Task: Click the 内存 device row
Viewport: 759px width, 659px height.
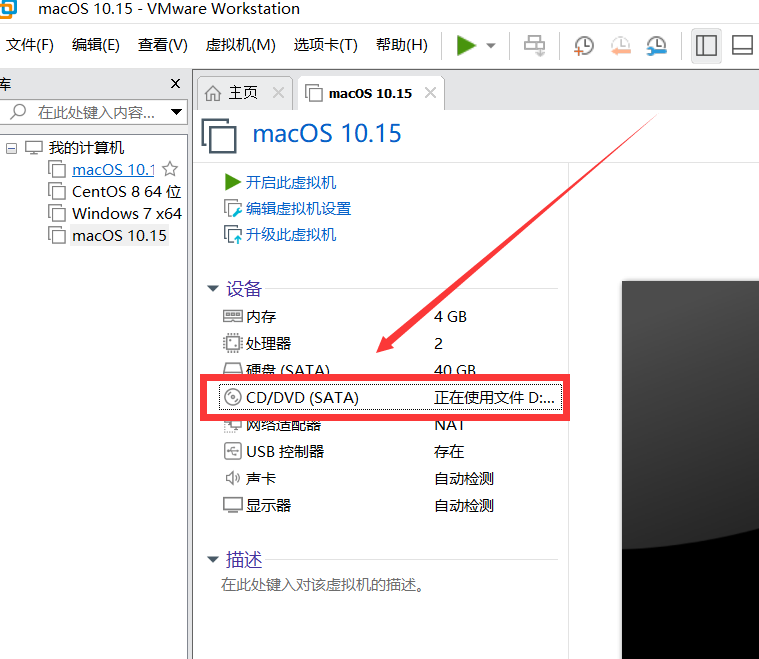Action: [389, 317]
